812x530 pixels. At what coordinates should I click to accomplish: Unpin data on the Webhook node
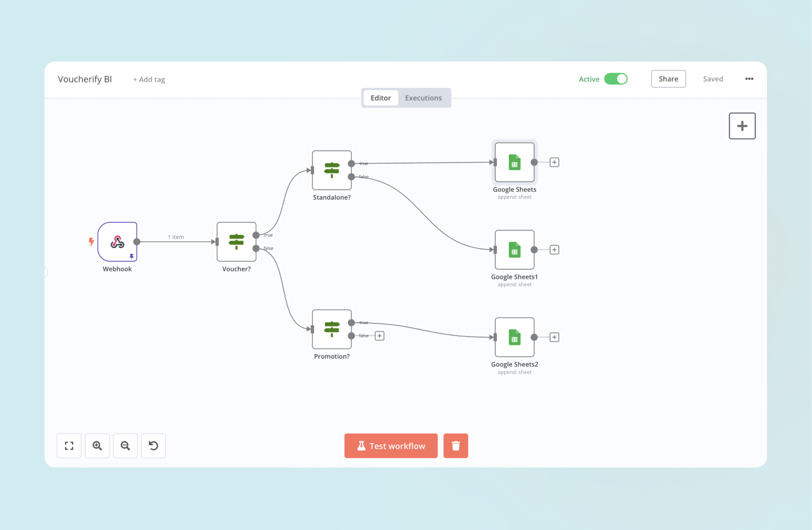click(x=131, y=257)
